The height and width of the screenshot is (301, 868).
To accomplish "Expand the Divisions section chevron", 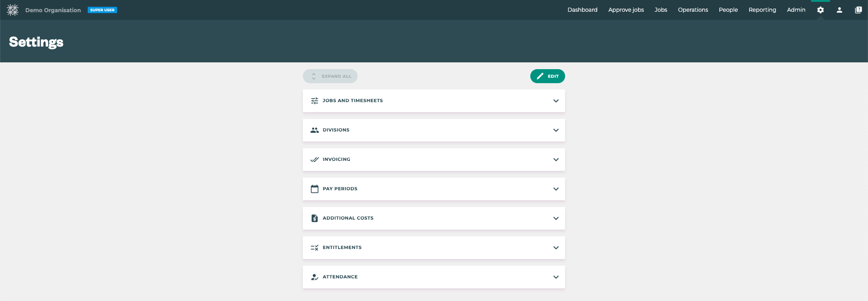I will pyautogui.click(x=556, y=130).
